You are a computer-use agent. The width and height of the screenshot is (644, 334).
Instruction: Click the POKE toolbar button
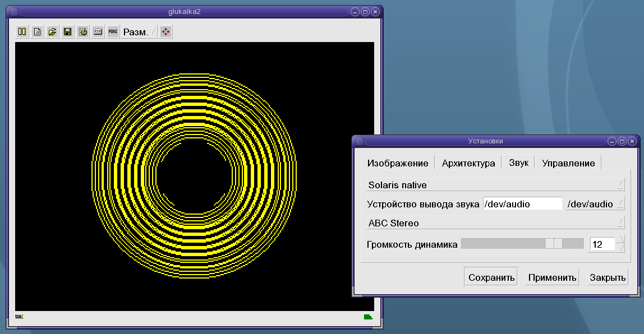[113, 31]
